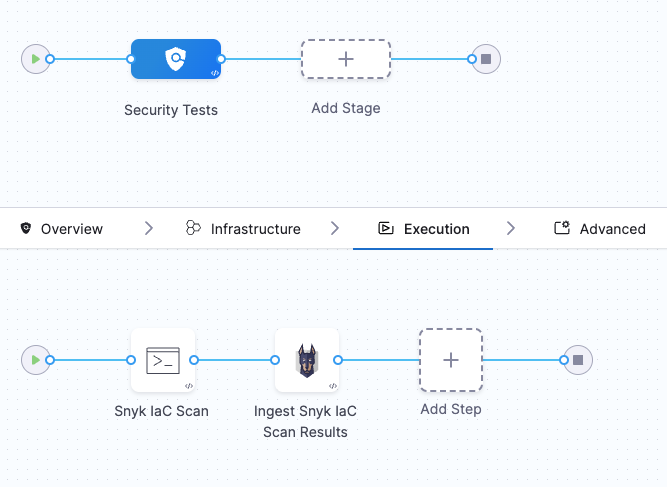
Task: Click the pipeline end stop icon
Action: pyautogui.click(x=486, y=59)
